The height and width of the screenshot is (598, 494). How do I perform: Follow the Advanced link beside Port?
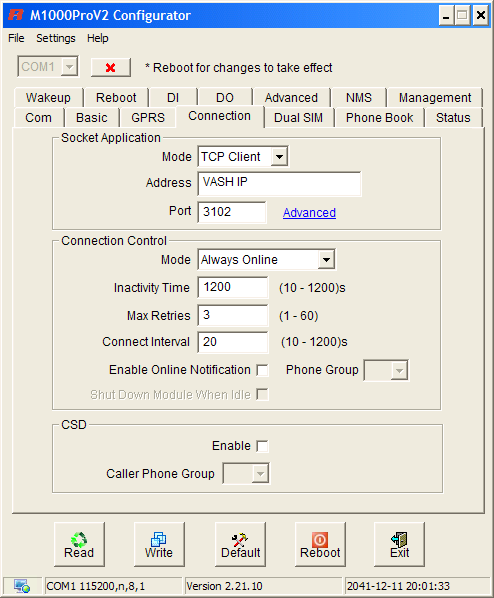(x=309, y=212)
